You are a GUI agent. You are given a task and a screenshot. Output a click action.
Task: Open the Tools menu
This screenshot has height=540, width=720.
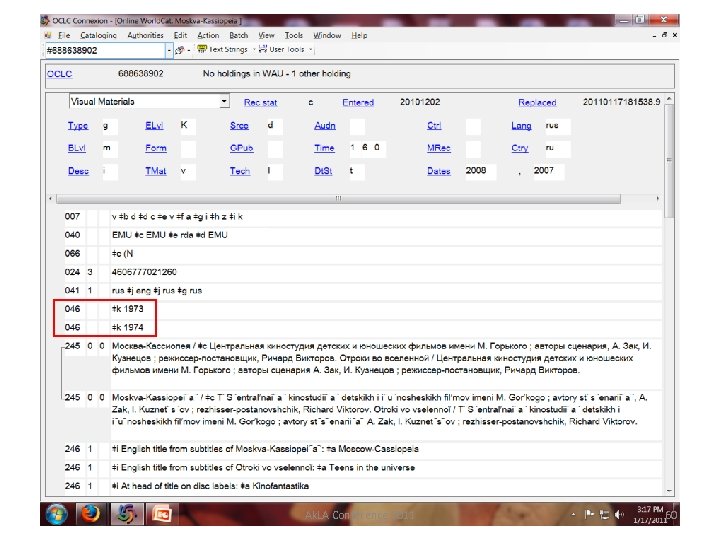click(293, 35)
